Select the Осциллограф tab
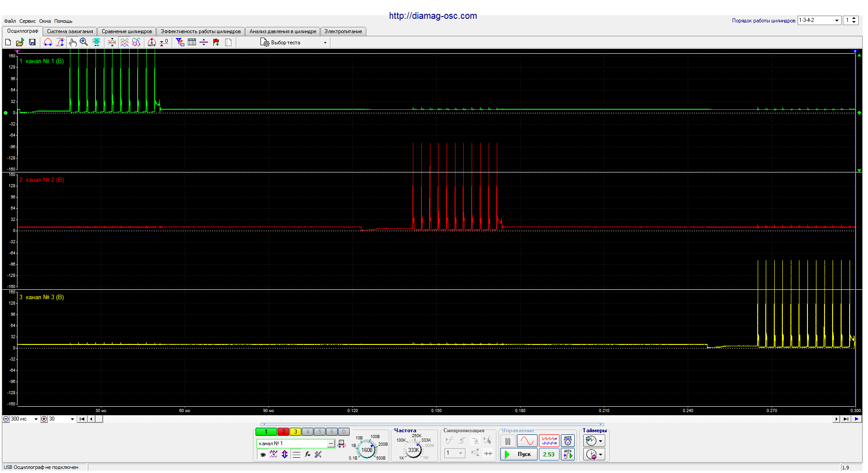The height and width of the screenshot is (473, 868). click(22, 31)
